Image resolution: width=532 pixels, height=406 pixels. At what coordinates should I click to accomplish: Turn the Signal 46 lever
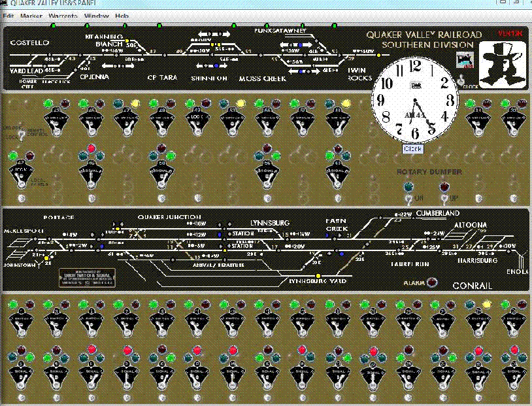click(91, 175)
